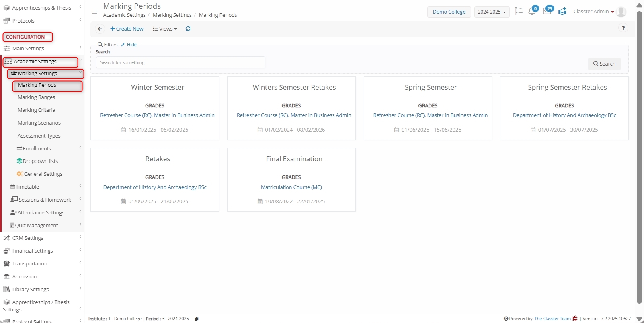Click the calendar icon on Winter Semester card

(x=123, y=130)
